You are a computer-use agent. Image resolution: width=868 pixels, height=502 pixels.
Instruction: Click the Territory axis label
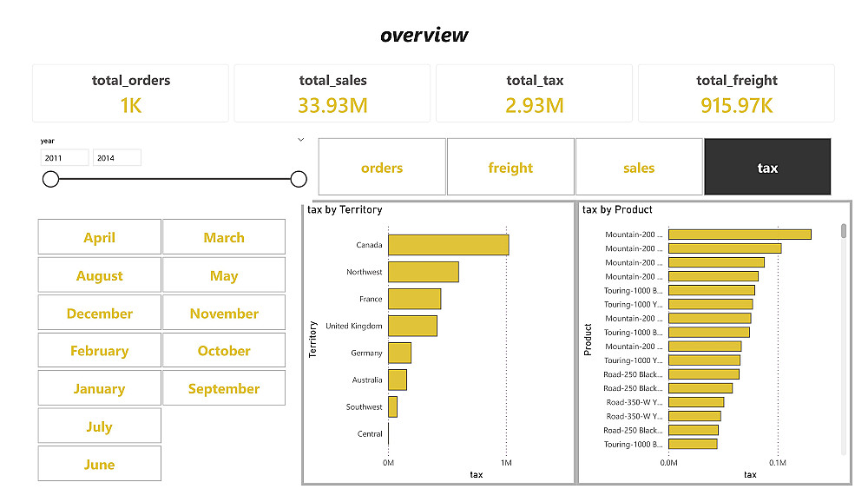coord(312,339)
